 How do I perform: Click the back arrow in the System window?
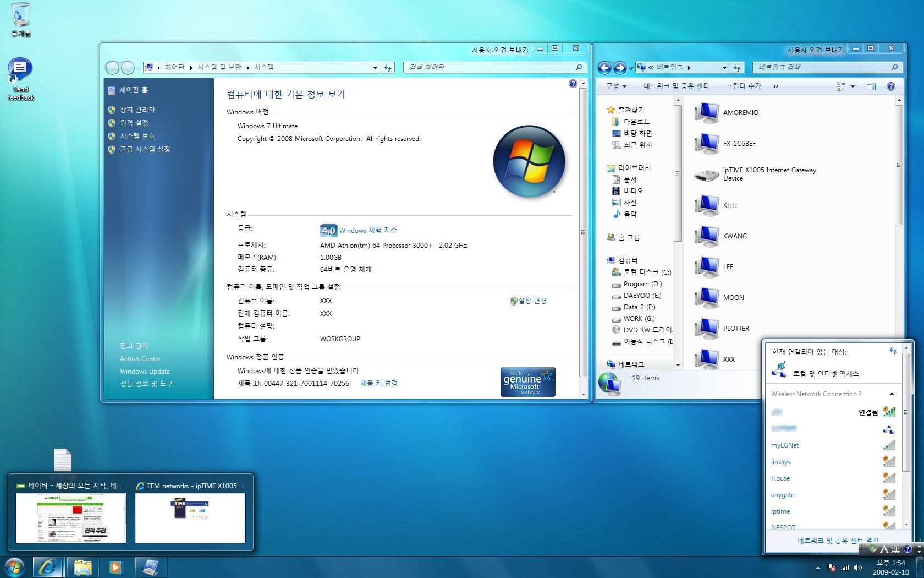[x=112, y=68]
